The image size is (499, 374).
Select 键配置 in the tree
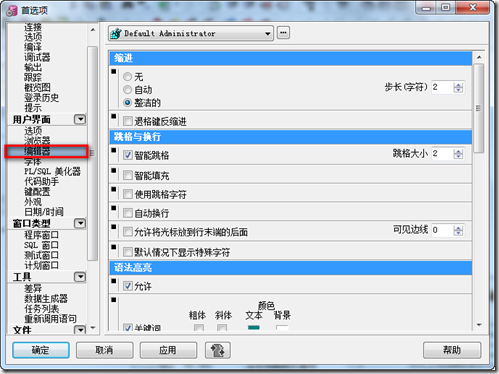pyautogui.click(x=37, y=192)
